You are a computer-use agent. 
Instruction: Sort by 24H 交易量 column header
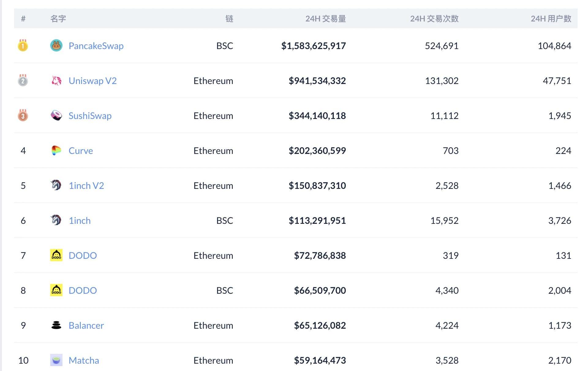(x=326, y=19)
